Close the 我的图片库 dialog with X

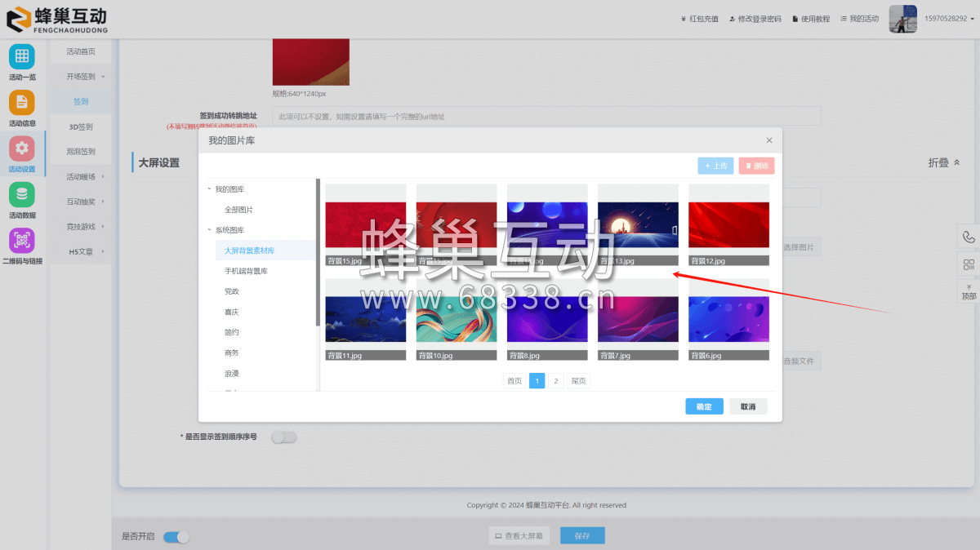768,140
